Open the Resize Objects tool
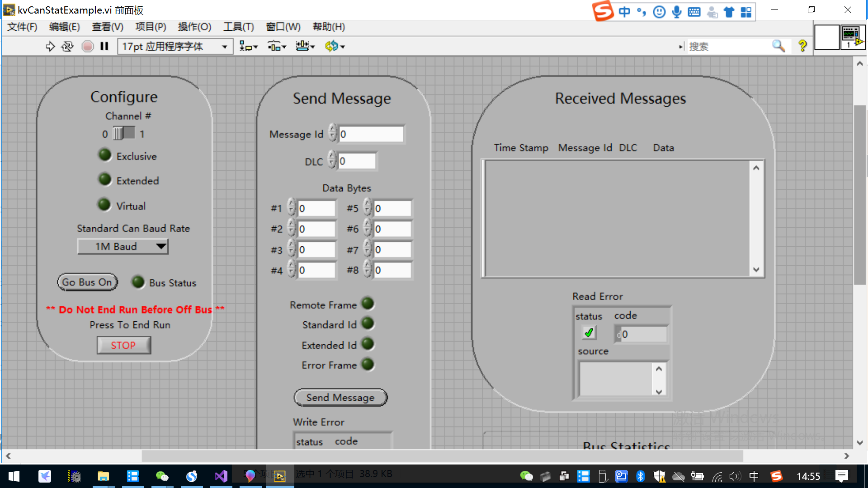 [x=305, y=46]
